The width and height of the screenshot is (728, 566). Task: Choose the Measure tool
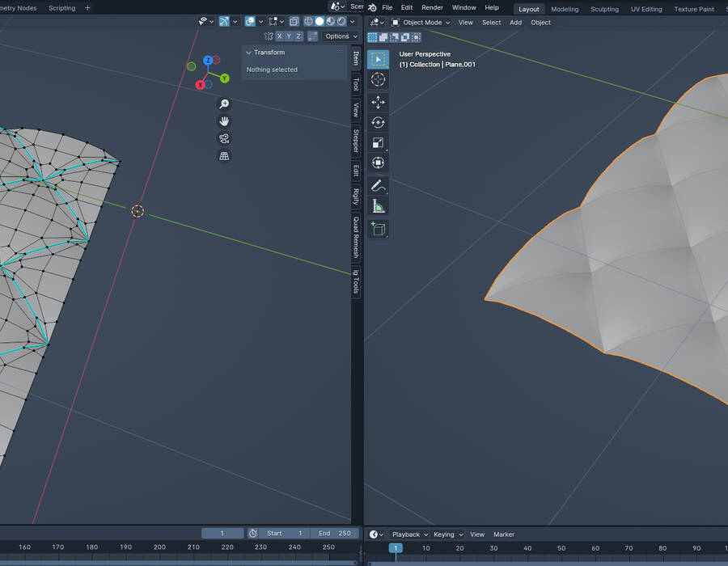coord(378,206)
